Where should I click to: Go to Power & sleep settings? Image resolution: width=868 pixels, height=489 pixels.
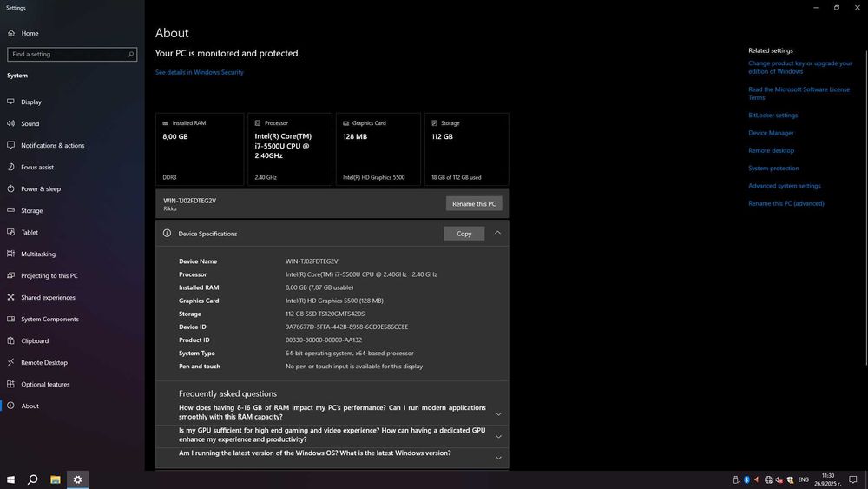[41, 188]
